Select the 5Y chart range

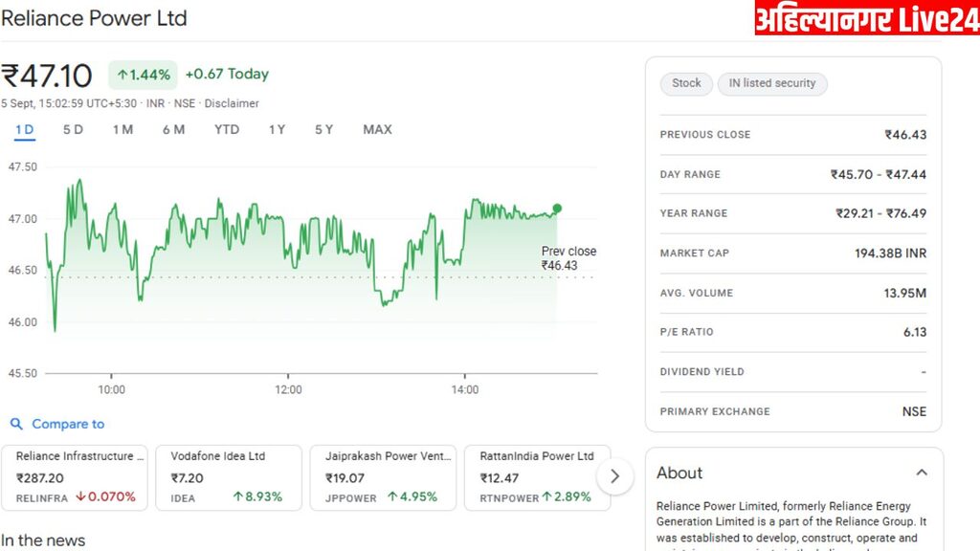point(323,130)
